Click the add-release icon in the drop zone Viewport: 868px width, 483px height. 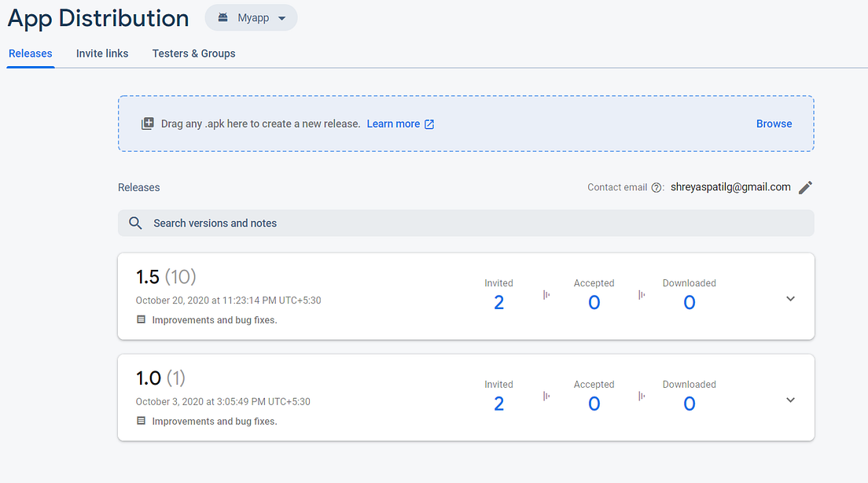(x=147, y=124)
